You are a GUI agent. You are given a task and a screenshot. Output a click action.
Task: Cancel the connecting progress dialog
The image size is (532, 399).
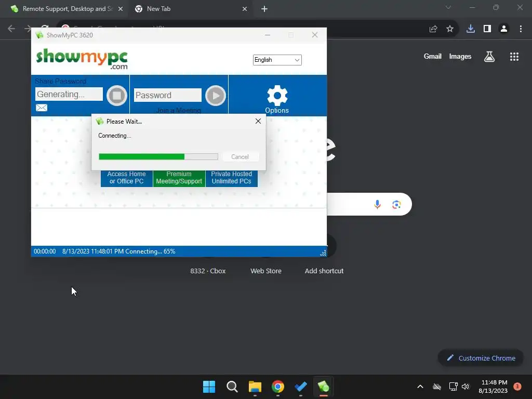[240, 157]
